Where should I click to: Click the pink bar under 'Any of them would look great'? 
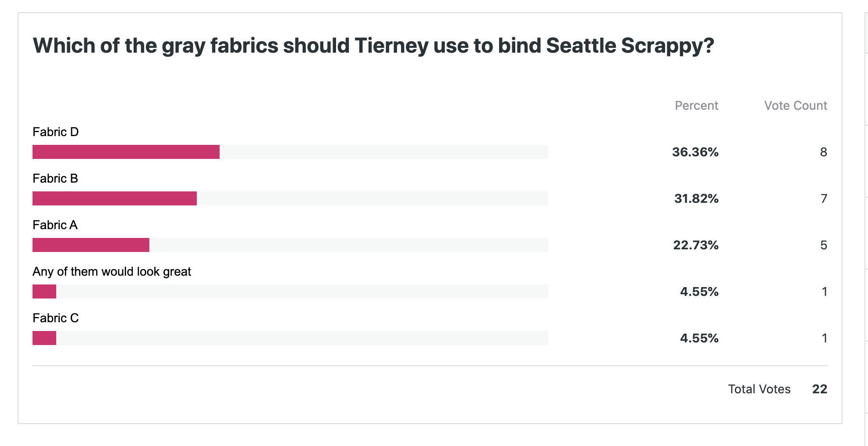pyautogui.click(x=44, y=291)
